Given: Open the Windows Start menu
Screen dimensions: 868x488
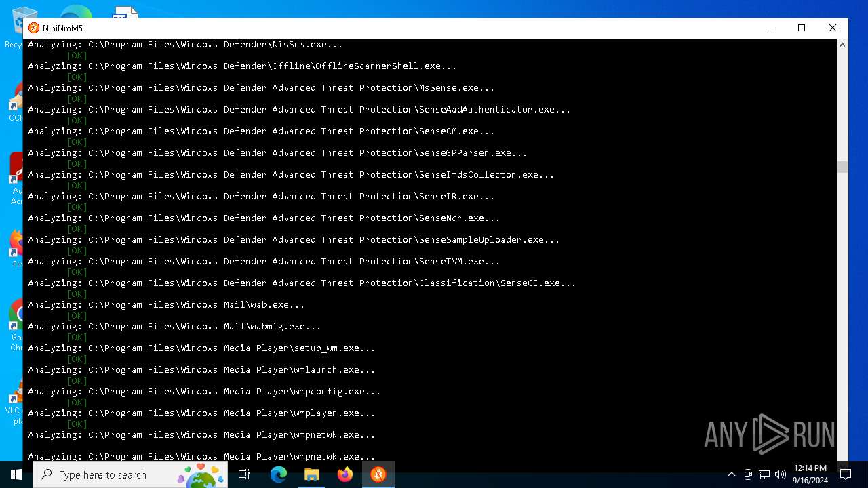Looking at the screenshot, I should tap(16, 474).
